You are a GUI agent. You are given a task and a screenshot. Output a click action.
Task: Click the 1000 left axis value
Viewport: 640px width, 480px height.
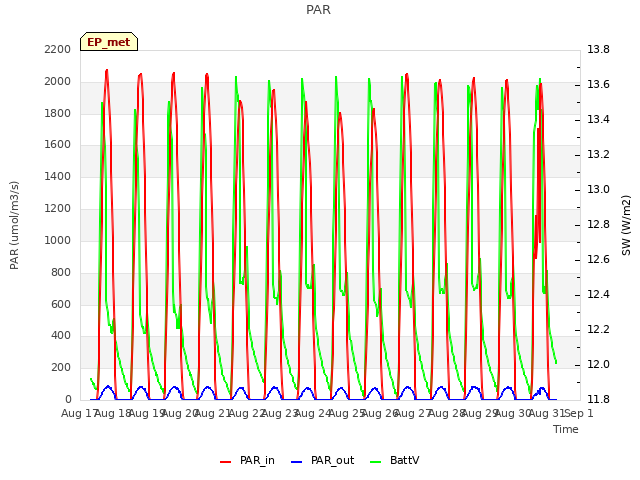click(x=58, y=240)
